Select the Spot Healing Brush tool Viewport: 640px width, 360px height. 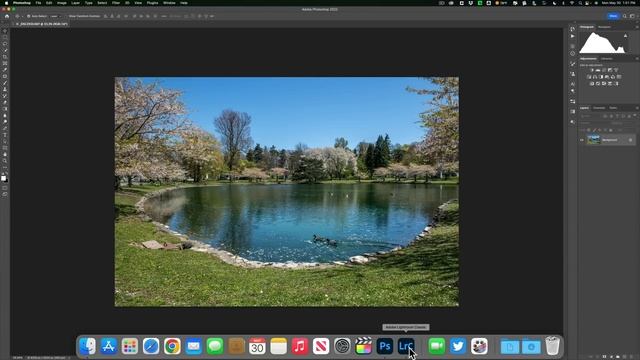coord(5,76)
